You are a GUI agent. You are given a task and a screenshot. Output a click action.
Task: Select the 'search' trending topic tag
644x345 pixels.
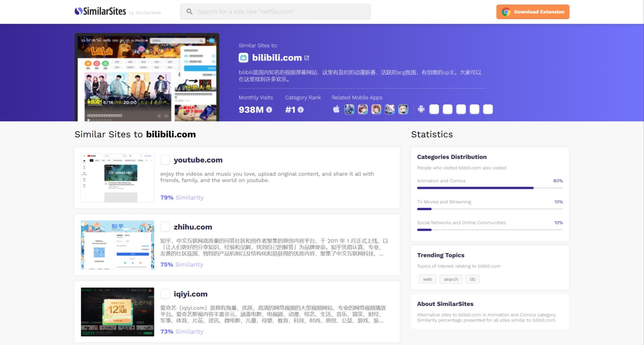tap(451, 279)
